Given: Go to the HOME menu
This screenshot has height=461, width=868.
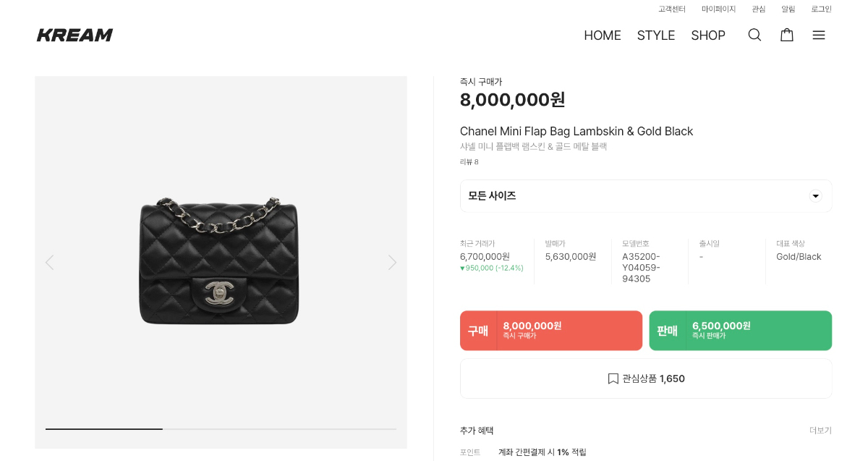Looking at the screenshot, I should coord(603,35).
